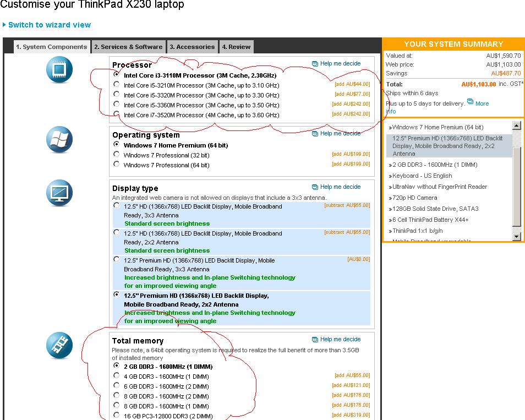Click the AU$487.70 savings amount
The image size is (525, 420).
coord(506,73)
